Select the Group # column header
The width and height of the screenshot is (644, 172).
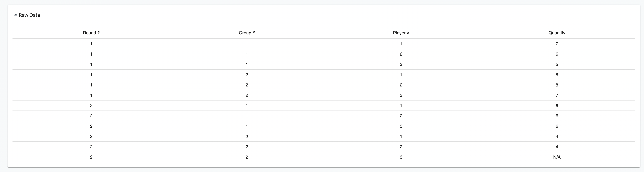(247, 33)
